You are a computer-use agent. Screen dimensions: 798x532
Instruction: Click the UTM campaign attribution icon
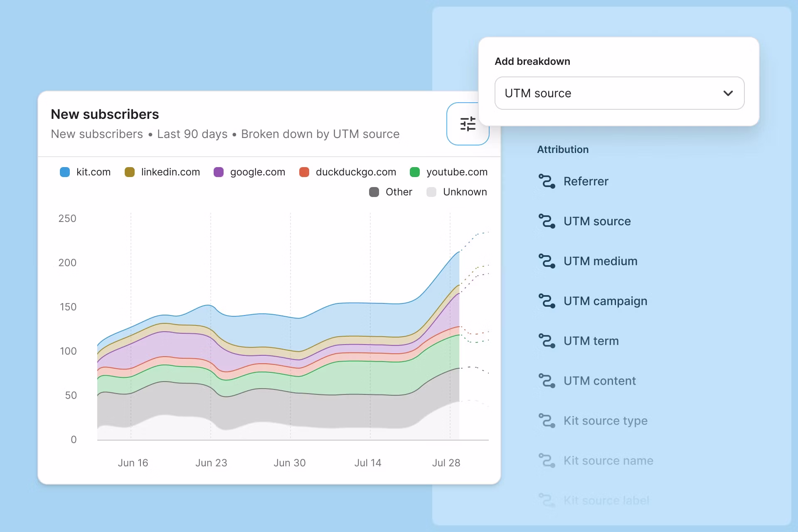(547, 301)
